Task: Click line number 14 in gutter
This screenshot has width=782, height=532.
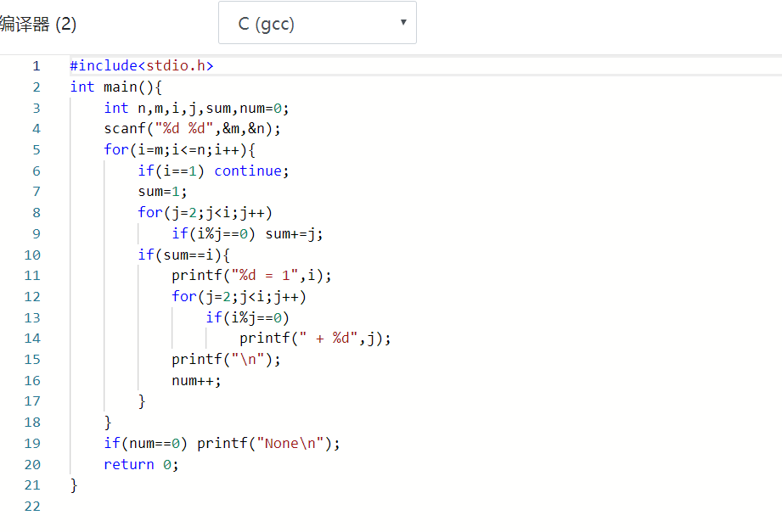Action: click(x=32, y=339)
